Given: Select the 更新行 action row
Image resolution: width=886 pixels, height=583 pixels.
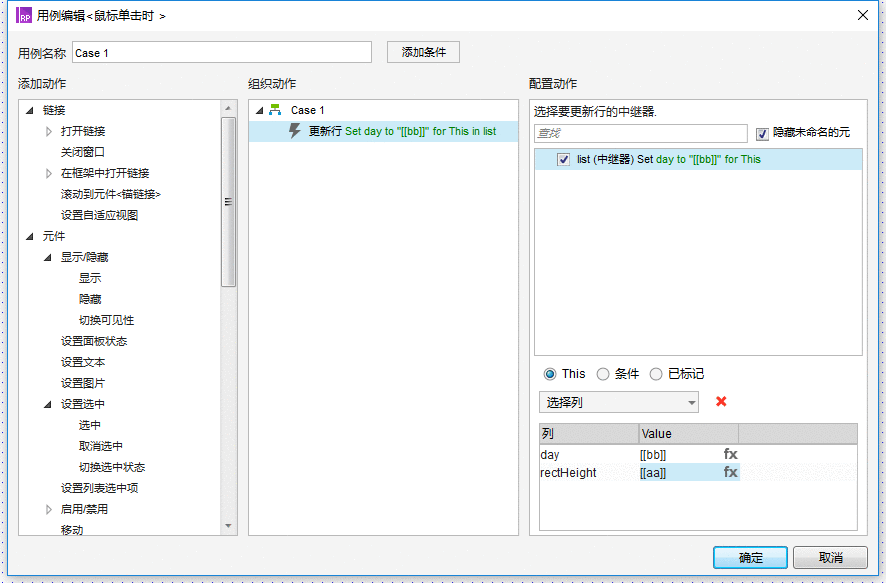Looking at the screenshot, I should [383, 131].
